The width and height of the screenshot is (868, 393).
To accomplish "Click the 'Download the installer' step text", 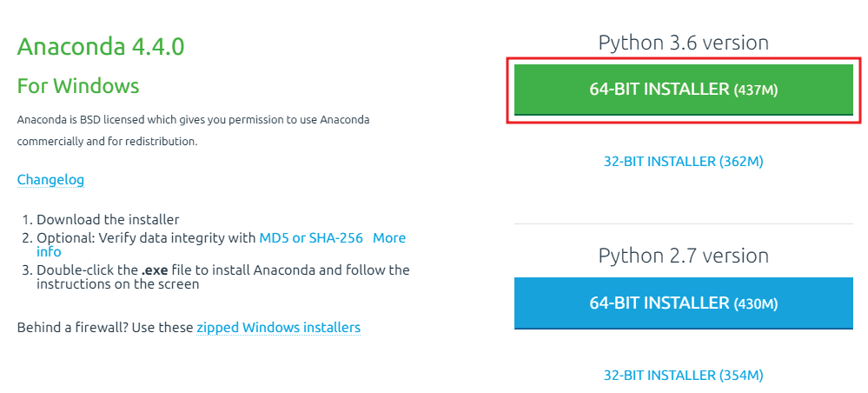I will coord(108,220).
